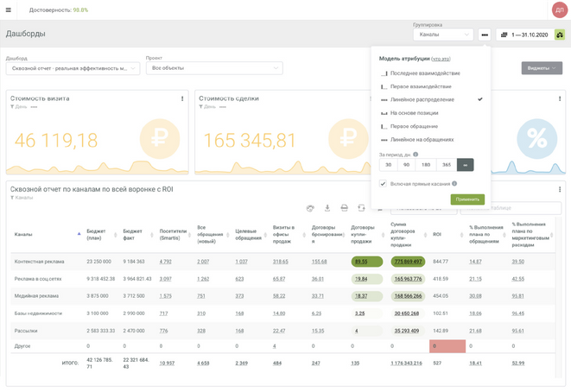Screen dimensions: 571x392
Task: Click the attribution model three-dots button
Action: tap(486, 35)
